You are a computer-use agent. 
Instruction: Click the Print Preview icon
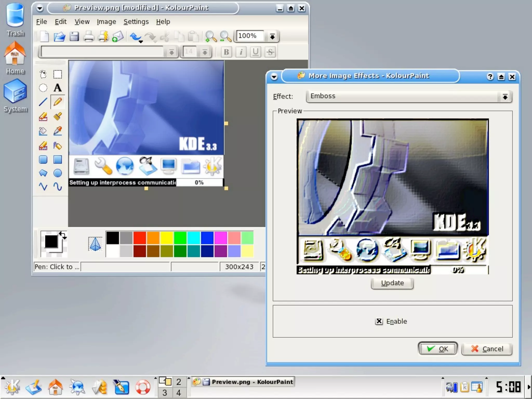tap(103, 36)
